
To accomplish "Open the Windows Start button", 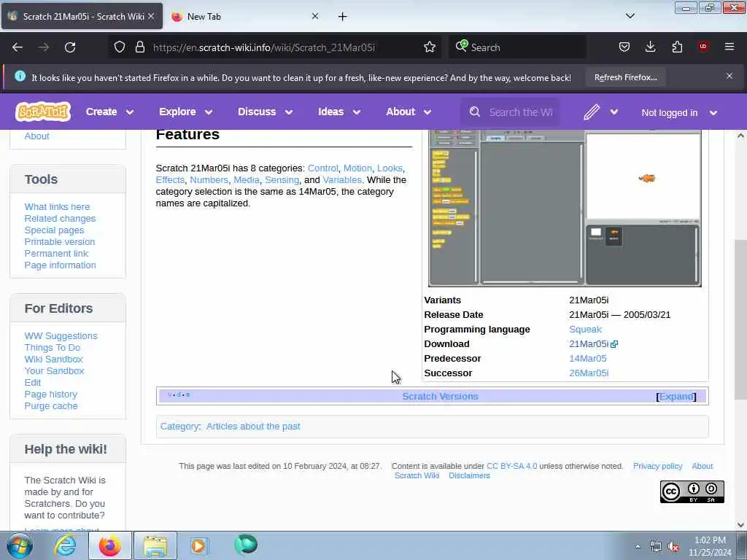I will coord(20,545).
